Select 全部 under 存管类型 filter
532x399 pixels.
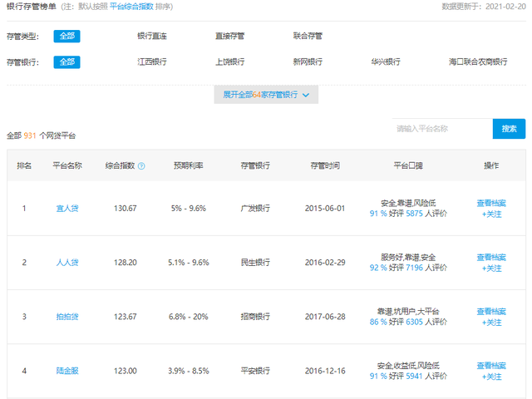pyautogui.click(x=66, y=36)
